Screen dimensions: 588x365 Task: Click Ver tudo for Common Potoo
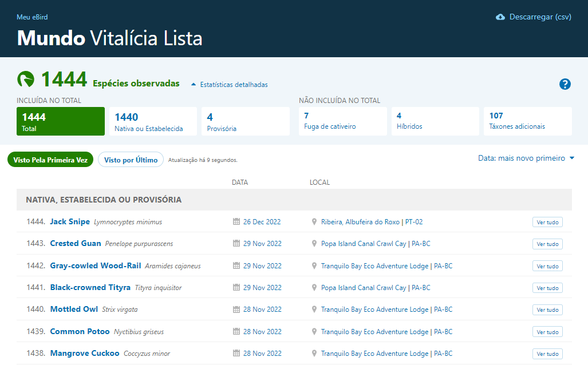pos(547,332)
